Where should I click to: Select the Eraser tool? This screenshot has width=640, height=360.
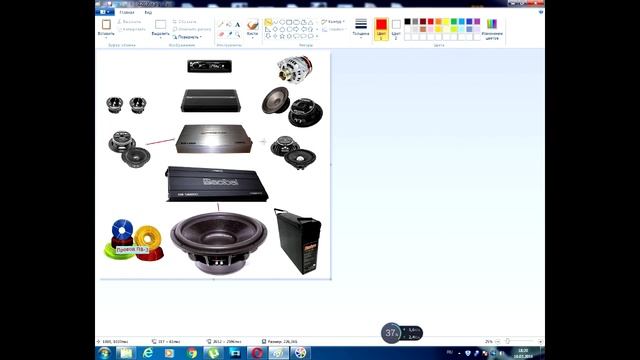tap(220, 34)
